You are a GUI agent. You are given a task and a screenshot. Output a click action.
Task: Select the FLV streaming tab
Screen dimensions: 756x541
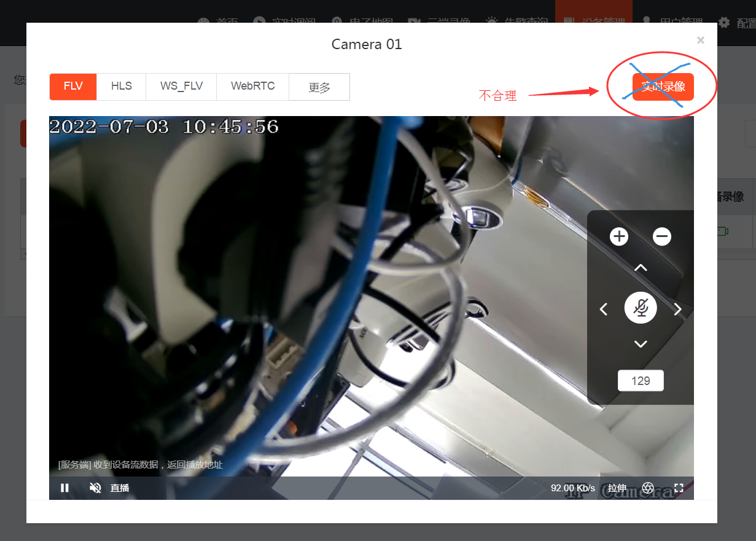(72, 87)
